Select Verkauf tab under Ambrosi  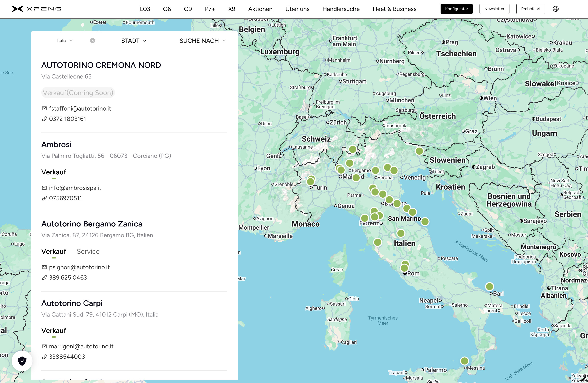(x=54, y=172)
